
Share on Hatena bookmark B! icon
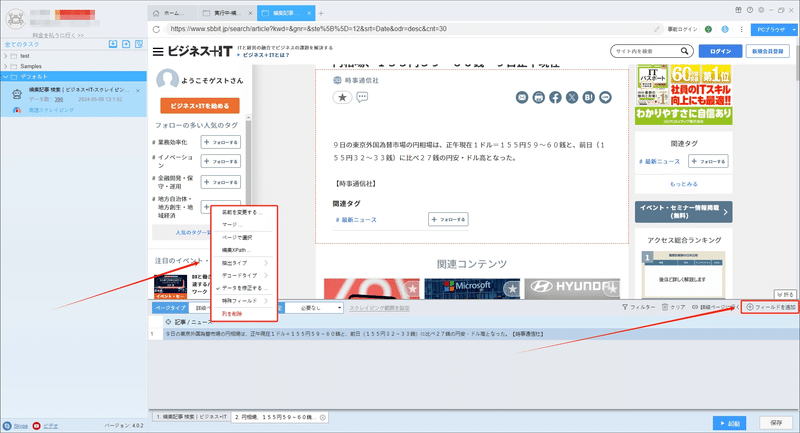coord(589,97)
